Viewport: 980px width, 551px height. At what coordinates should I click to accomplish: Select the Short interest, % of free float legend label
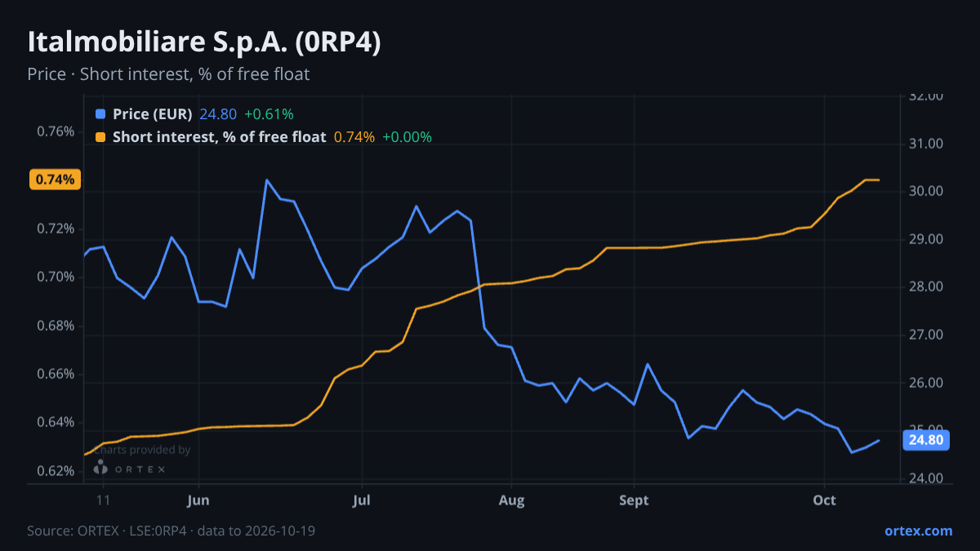[x=219, y=137]
